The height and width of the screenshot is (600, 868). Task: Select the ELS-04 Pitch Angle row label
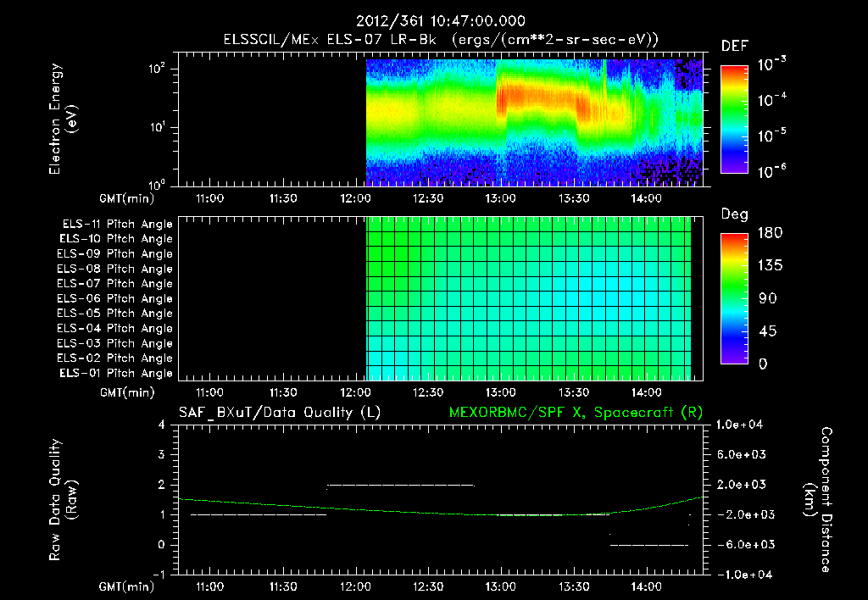[x=114, y=328]
